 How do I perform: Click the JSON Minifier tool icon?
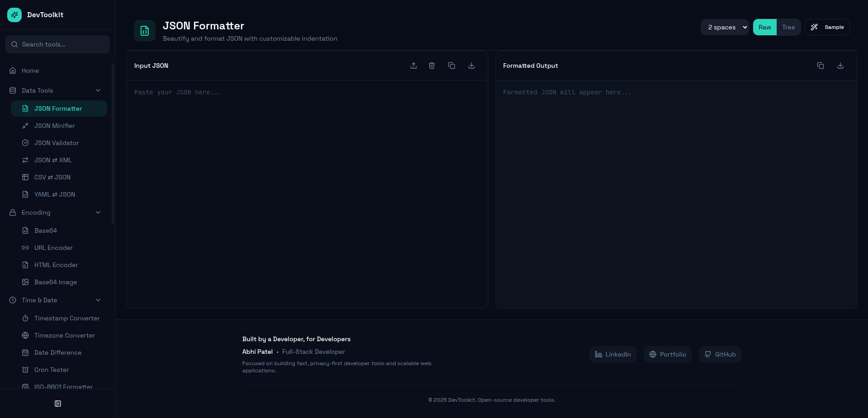tap(25, 126)
